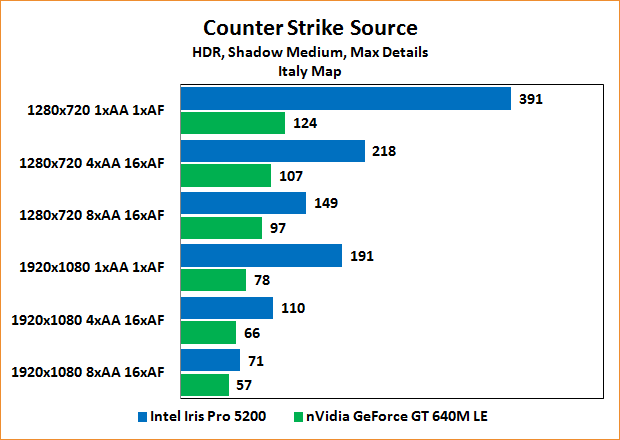Image resolution: width=620 pixels, height=440 pixels.
Task: Click the axis label '1920x1080 8xAA 16xAF'
Action: pos(88,372)
